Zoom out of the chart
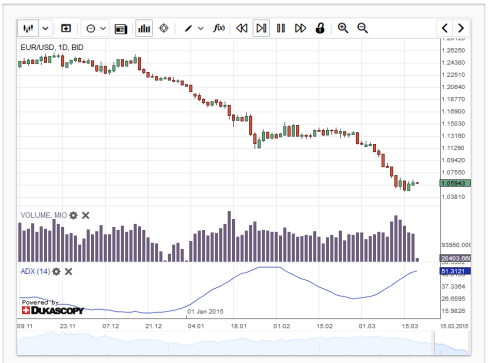The width and height of the screenshot is (500, 363). [363, 28]
